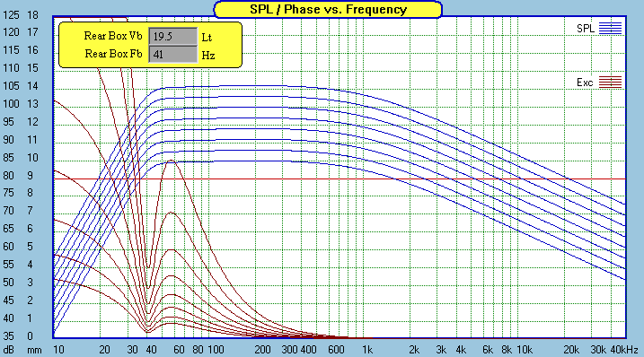Click the 40kHz frequency axis label
Viewport: 644px width, 357px height.
[624, 350]
